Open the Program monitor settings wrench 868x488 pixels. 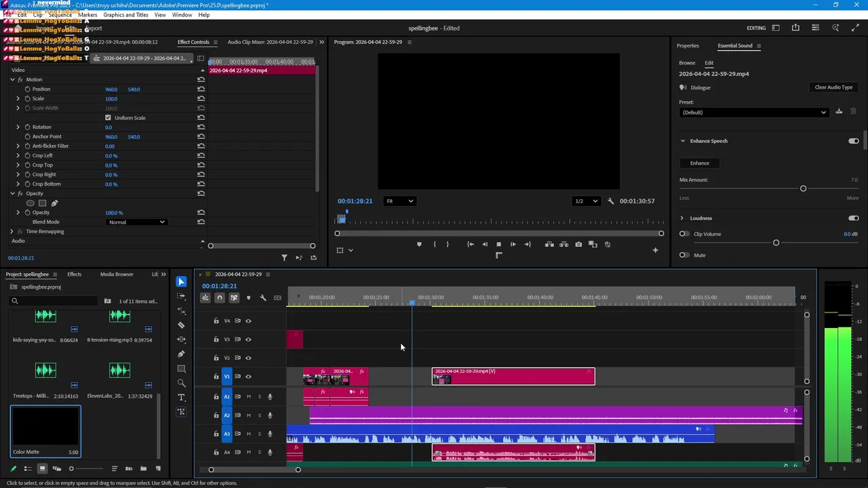[610, 201]
